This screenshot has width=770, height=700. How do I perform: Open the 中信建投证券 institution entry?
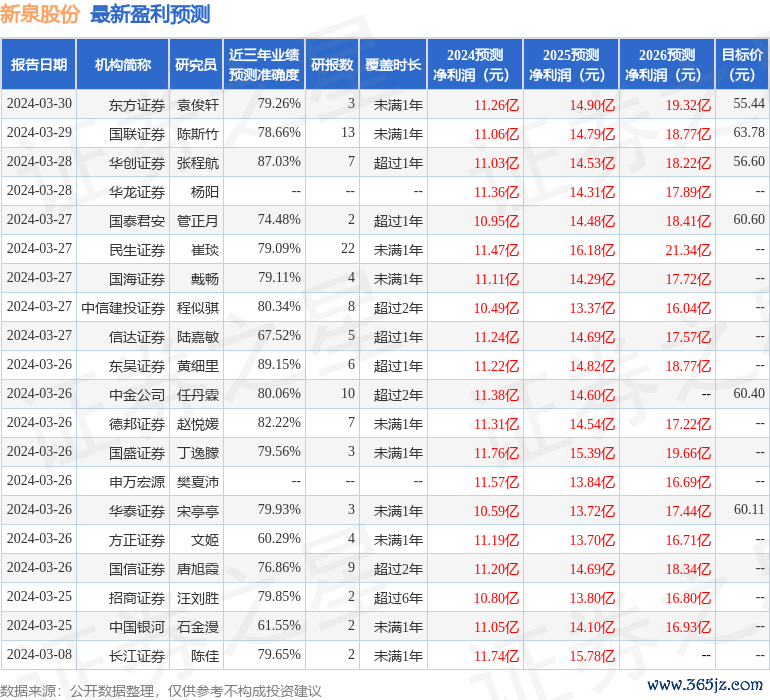click(123, 308)
